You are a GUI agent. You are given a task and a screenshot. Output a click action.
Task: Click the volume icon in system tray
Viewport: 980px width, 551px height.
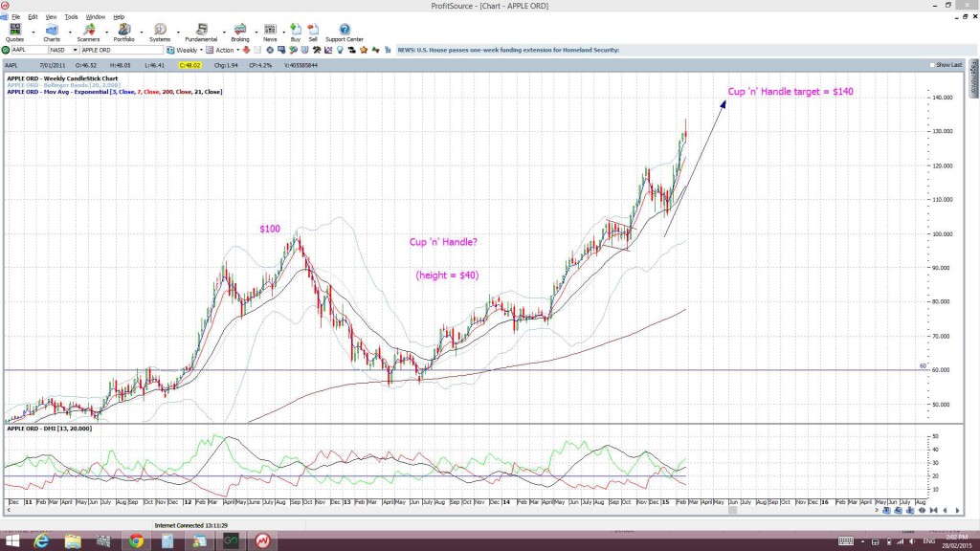coord(912,541)
